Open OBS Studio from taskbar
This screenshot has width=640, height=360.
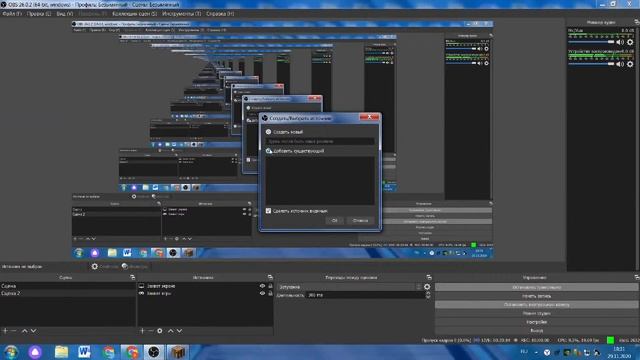pos(154,352)
